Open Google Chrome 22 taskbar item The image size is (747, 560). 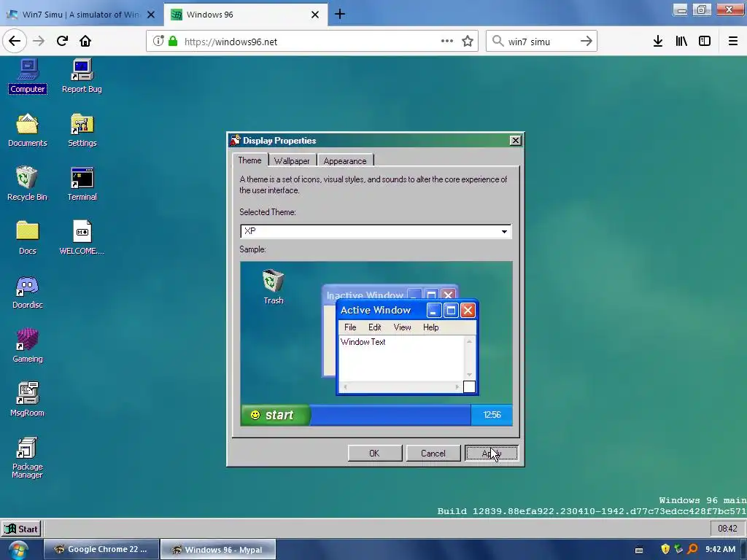(x=101, y=550)
